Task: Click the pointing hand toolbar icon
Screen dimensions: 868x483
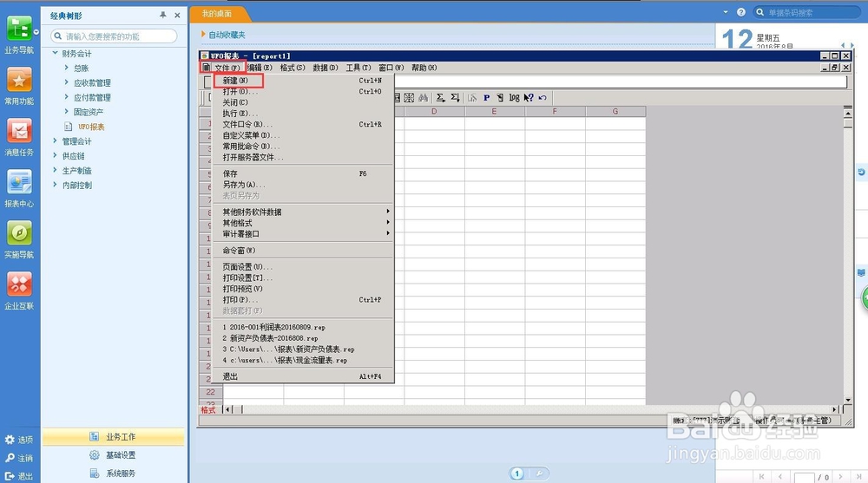Action: [500, 97]
